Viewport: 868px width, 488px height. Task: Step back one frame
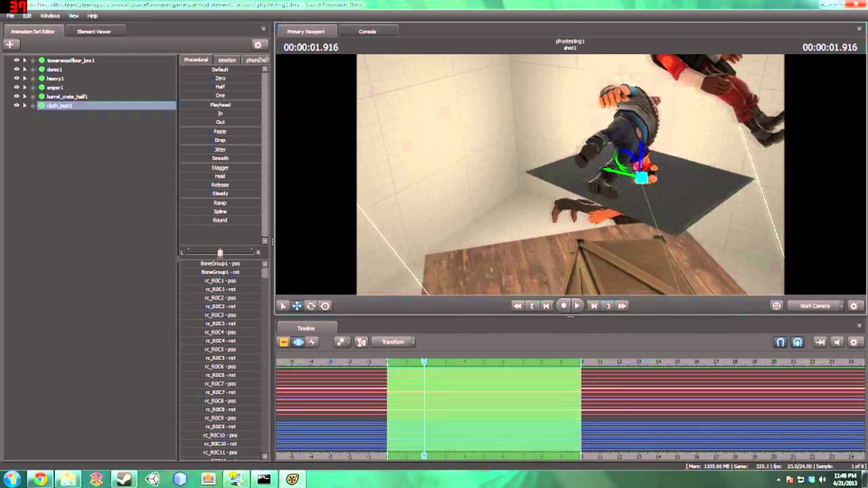[x=547, y=306]
